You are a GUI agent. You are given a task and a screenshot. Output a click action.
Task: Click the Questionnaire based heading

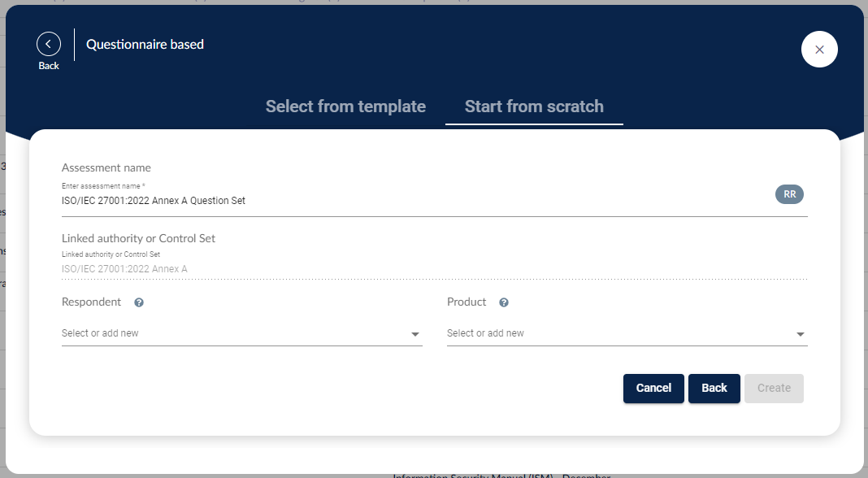coord(145,45)
